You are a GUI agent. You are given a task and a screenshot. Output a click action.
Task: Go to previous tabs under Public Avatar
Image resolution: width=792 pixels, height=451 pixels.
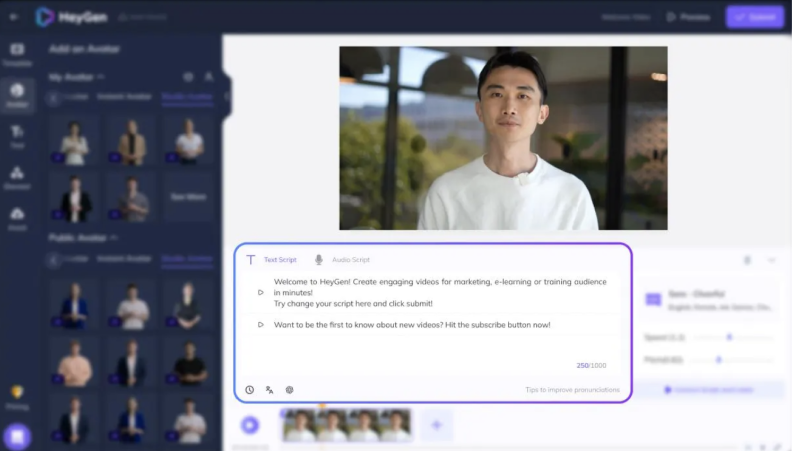click(53, 260)
